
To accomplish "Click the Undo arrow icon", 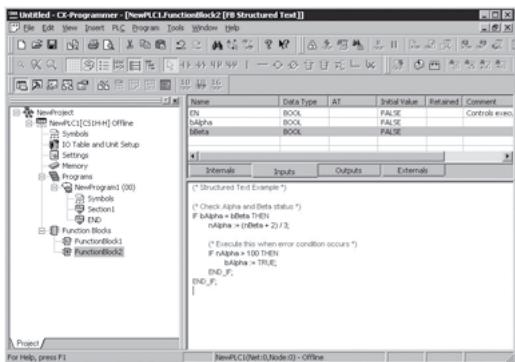I will point(181,45).
